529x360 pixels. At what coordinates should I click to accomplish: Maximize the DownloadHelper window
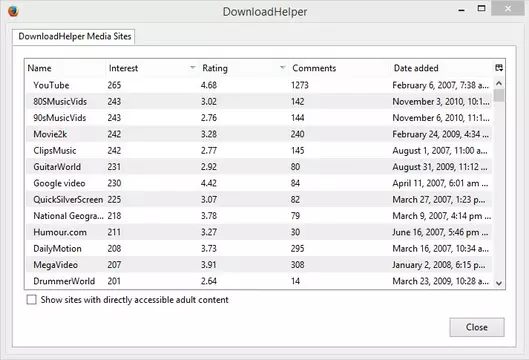(481, 8)
